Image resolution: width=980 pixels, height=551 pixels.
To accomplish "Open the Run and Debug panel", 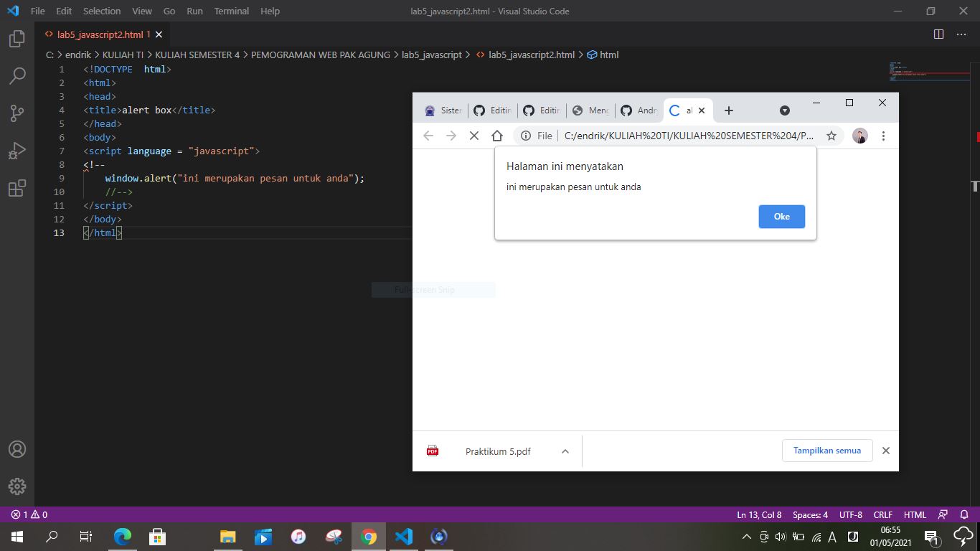I will tap(17, 150).
